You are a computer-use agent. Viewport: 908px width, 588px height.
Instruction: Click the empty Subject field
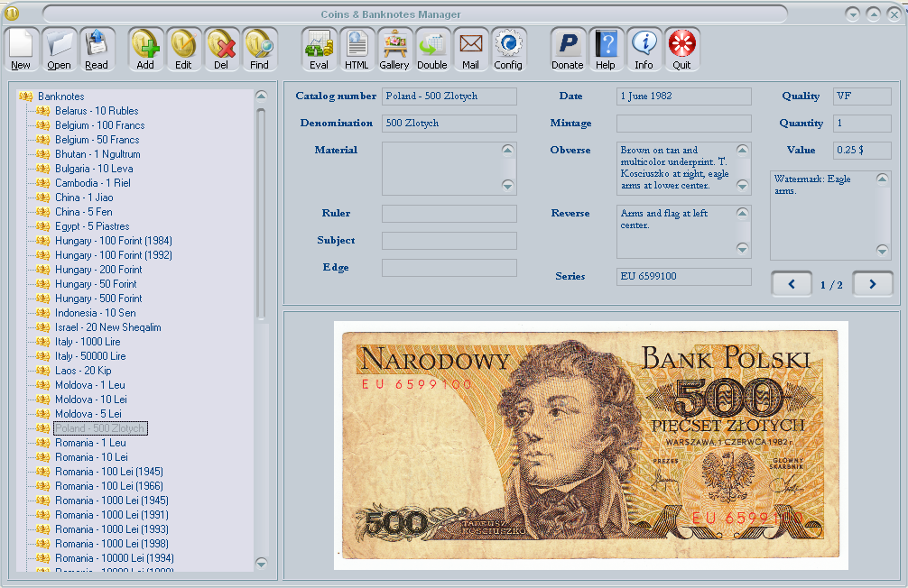[x=449, y=241]
